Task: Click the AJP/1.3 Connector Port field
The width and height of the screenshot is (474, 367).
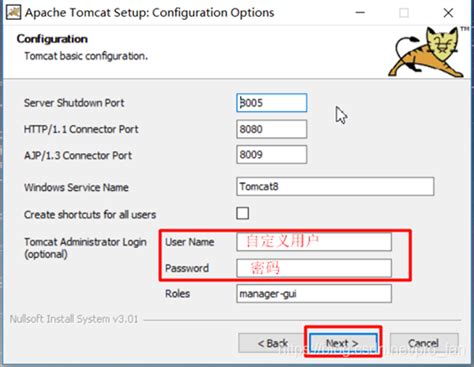Action: click(x=271, y=155)
